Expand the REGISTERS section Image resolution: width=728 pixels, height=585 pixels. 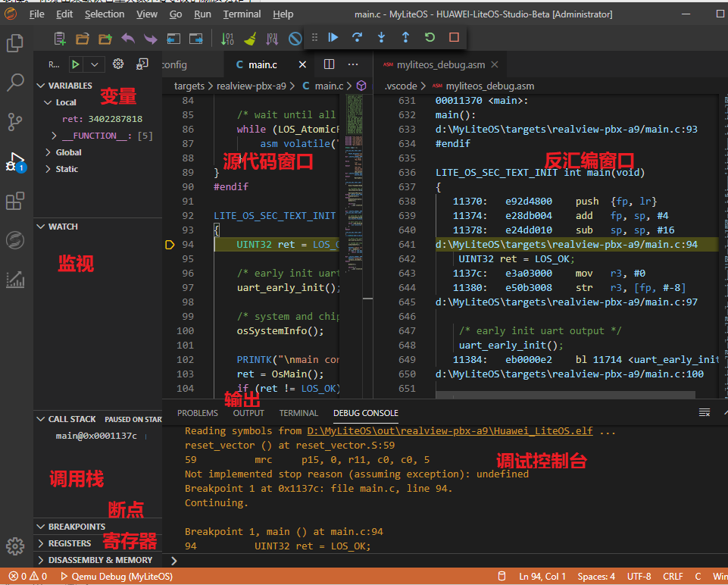[x=69, y=543]
